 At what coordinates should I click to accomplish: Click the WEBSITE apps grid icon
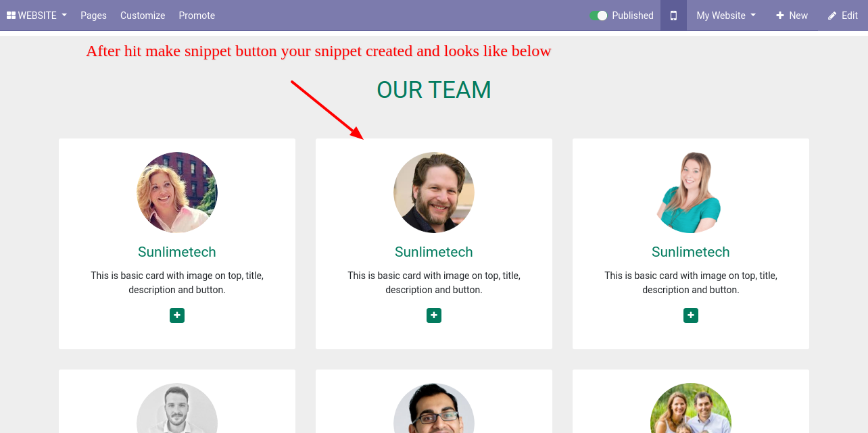click(11, 16)
